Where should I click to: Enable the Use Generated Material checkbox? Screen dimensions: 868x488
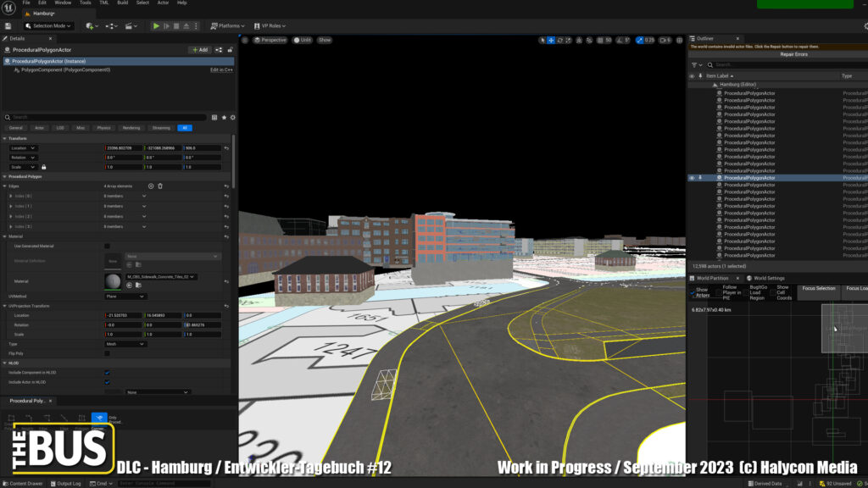coord(107,246)
